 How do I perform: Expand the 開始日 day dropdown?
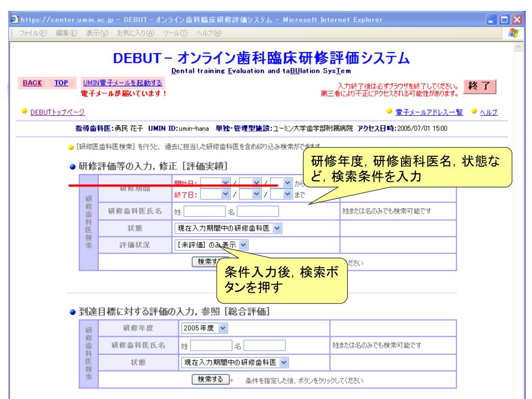pos(281,183)
